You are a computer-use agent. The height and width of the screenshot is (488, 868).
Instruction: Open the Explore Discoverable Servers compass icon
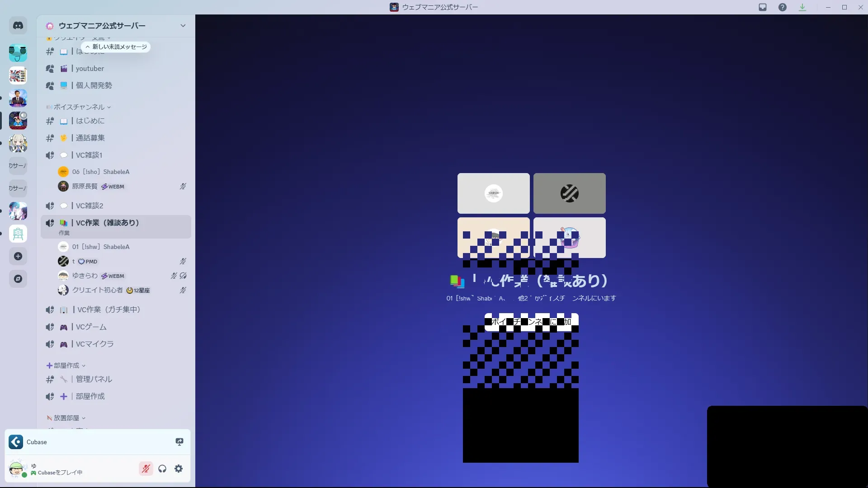(x=18, y=279)
